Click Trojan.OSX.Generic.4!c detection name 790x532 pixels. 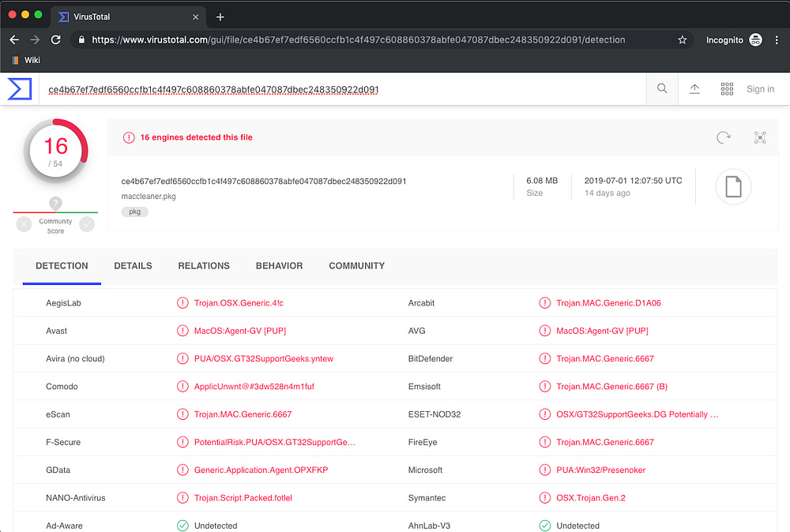(x=239, y=303)
